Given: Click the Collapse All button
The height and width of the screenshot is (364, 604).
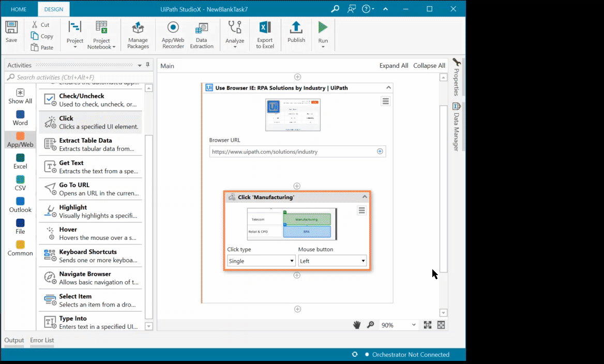Looking at the screenshot, I should click(x=429, y=66).
